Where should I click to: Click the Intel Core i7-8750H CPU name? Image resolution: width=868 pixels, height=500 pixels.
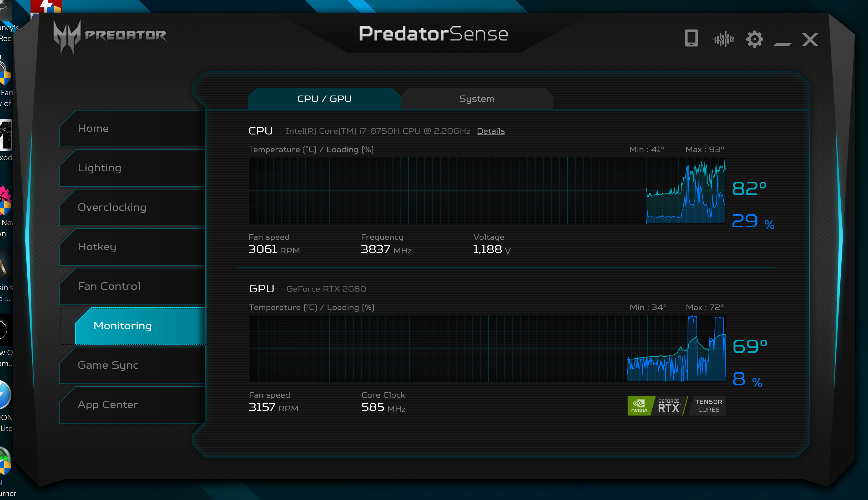click(377, 131)
